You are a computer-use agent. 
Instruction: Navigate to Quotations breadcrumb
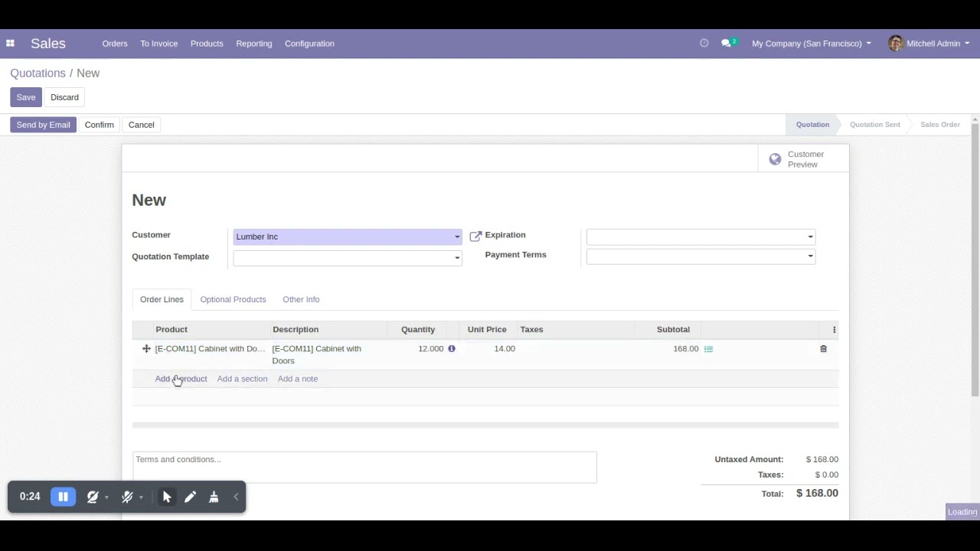(x=38, y=73)
